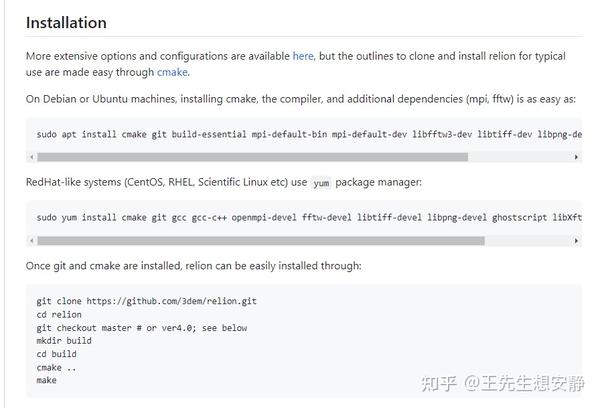
Task: Follow the "cmake" hyperlink
Action: [172, 72]
